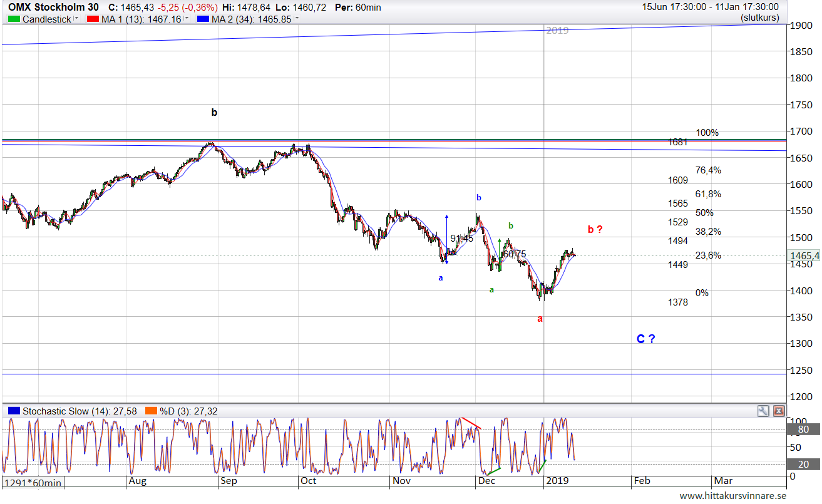Expand the MA 2 (34) dropdown arrow

click(296, 19)
